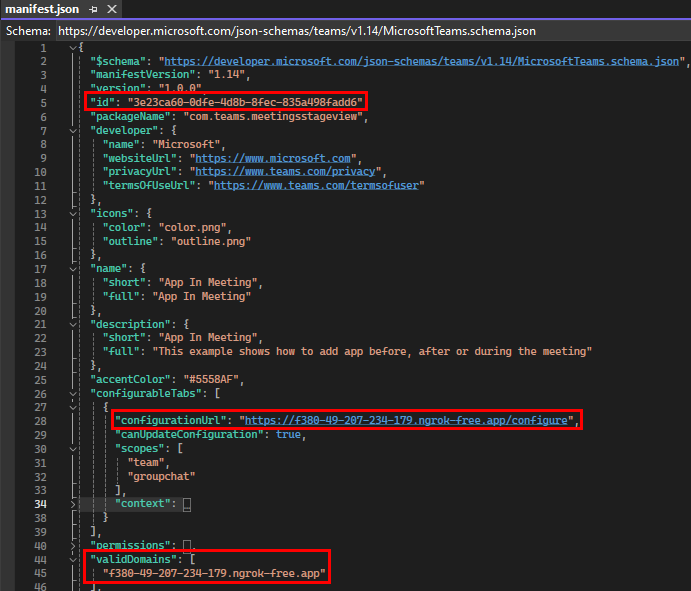Screen dimensions: 691x591
Task: Click the "accentColor" key
Action: tap(130, 379)
